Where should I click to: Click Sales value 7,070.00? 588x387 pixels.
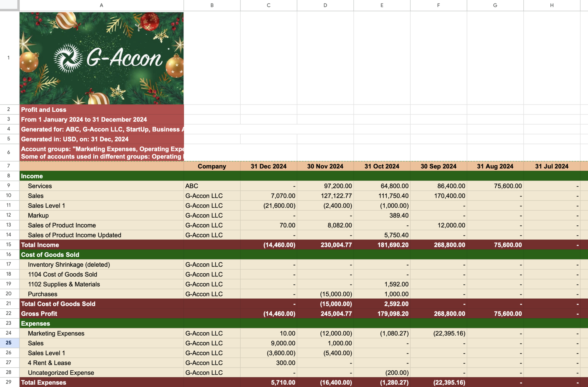(268, 196)
